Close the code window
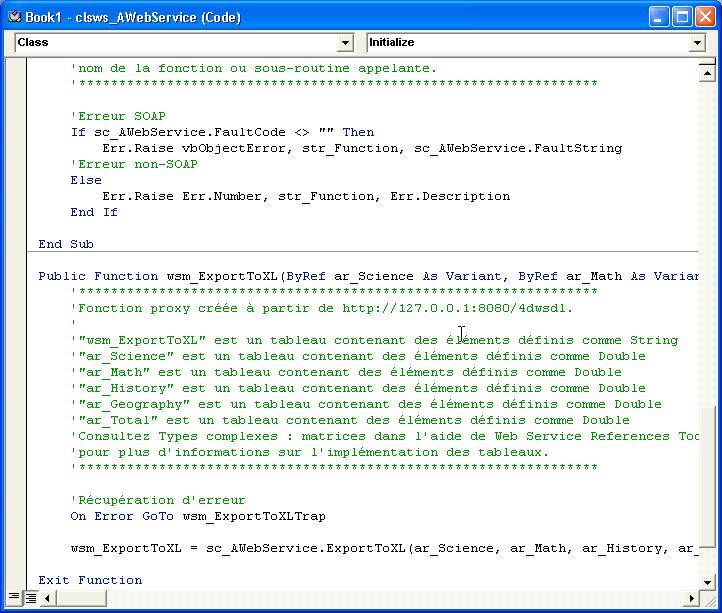 point(705,17)
